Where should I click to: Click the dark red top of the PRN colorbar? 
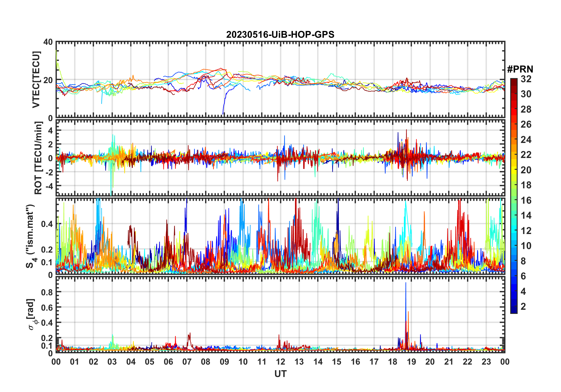click(x=514, y=81)
